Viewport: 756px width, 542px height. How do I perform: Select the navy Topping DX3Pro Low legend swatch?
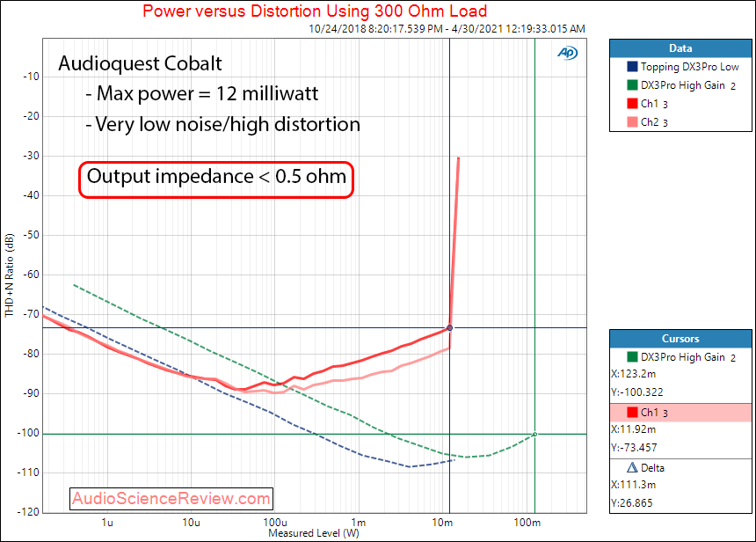632,67
